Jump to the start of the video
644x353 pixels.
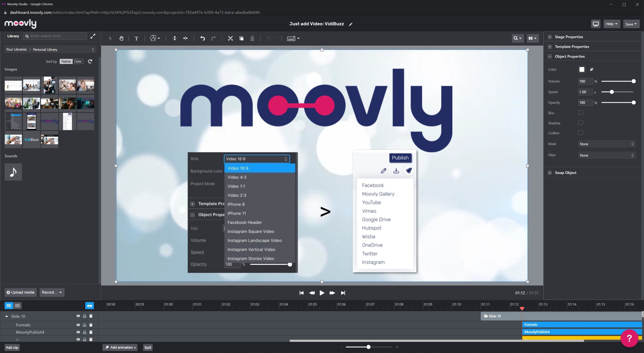301,293
